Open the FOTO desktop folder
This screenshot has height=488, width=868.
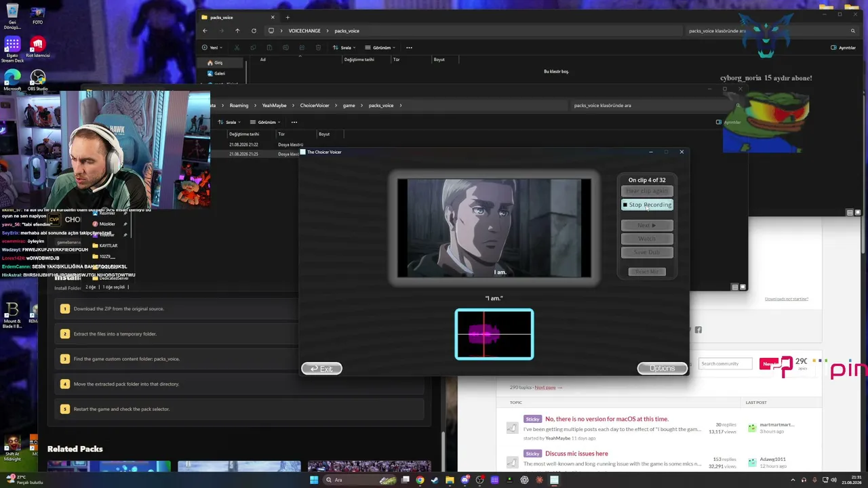tap(37, 16)
